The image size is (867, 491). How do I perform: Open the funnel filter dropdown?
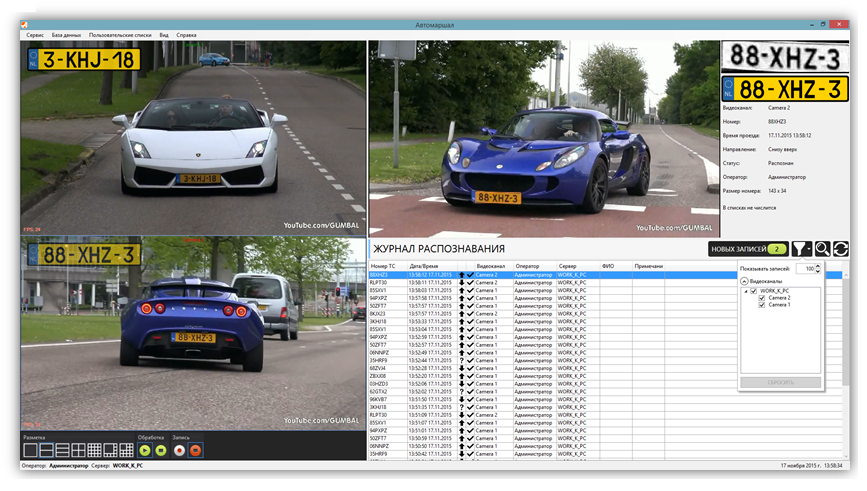coord(801,249)
